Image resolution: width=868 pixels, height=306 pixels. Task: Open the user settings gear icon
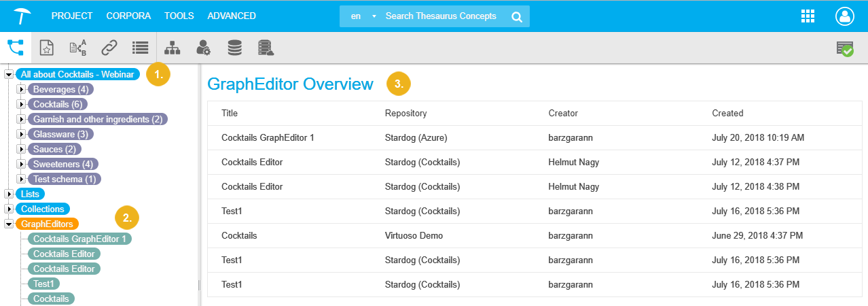point(203,48)
